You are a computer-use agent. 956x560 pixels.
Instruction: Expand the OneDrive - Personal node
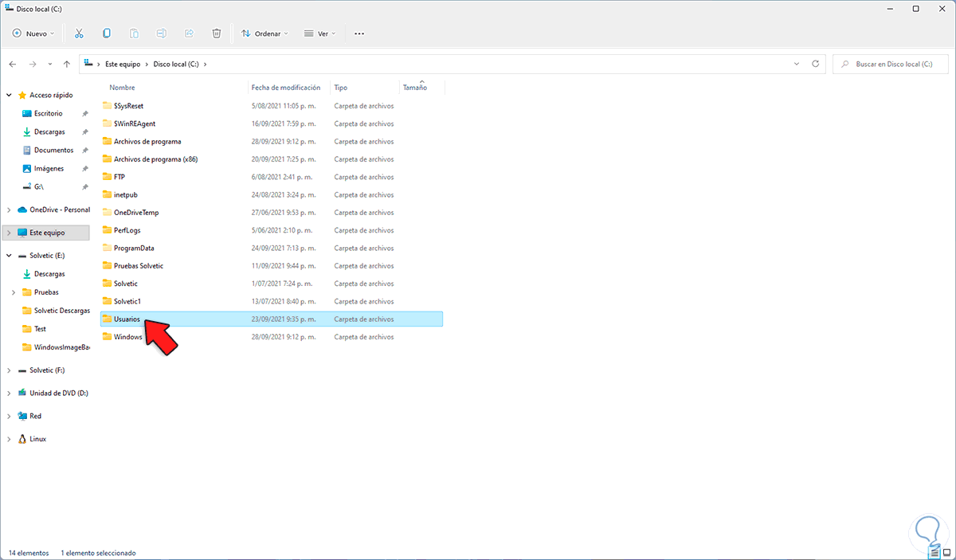[x=9, y=210]
